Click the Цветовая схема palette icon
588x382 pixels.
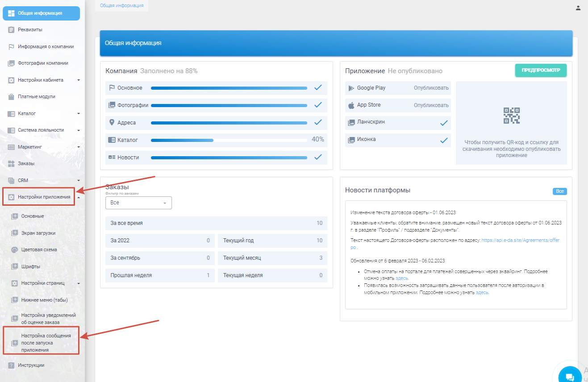coord(14,250)
